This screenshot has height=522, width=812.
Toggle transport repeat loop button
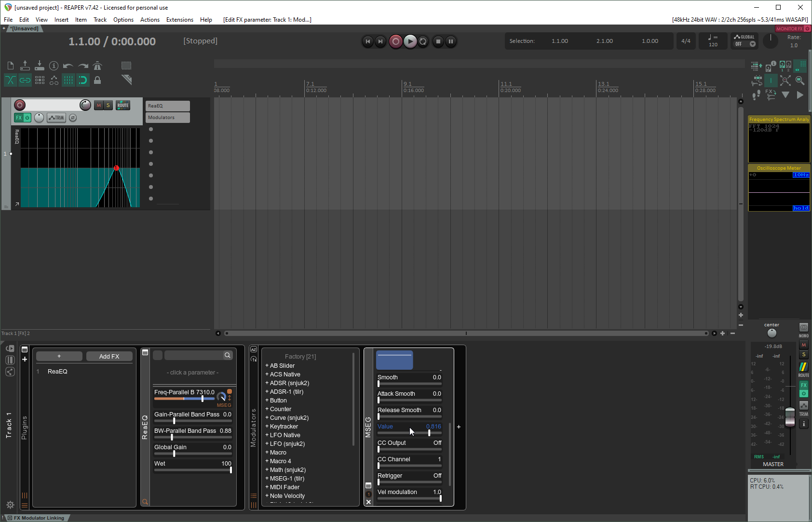[x=423, y=41]
